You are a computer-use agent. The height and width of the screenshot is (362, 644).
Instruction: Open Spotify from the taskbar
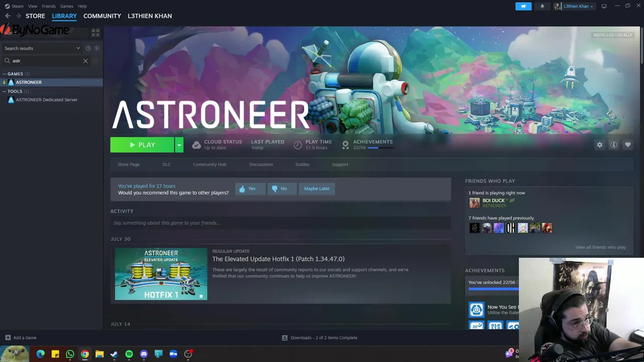pyautogui.click(x=129, y=354)
